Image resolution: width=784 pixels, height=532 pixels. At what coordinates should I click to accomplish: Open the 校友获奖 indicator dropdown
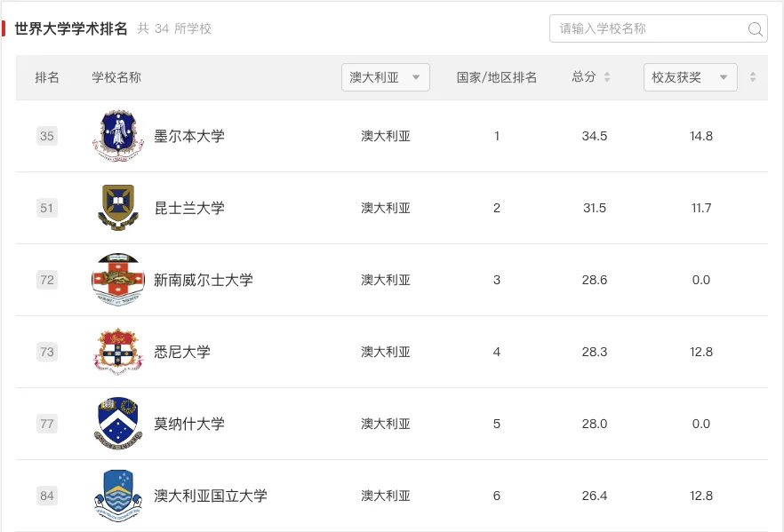(691, 77)
